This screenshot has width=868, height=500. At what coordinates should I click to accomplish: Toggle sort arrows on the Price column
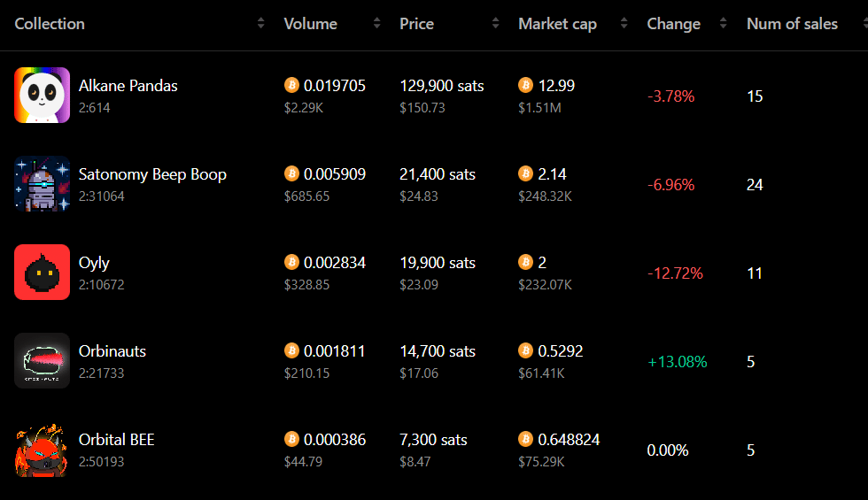(x=495, y=23)
